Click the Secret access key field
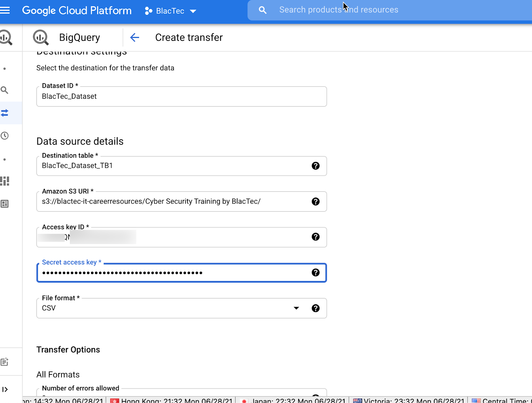The image size is (532, 403). (x=182, y=273)
